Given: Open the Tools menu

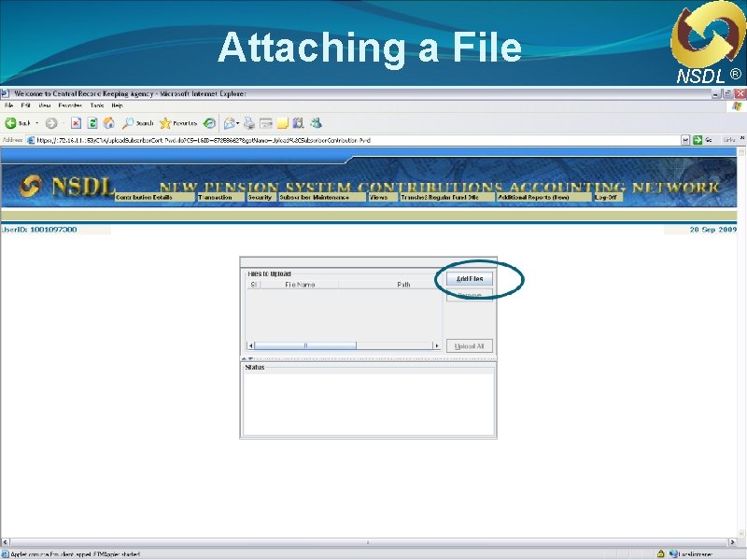Looking at the screenshot, I should [x=97, y=105].
